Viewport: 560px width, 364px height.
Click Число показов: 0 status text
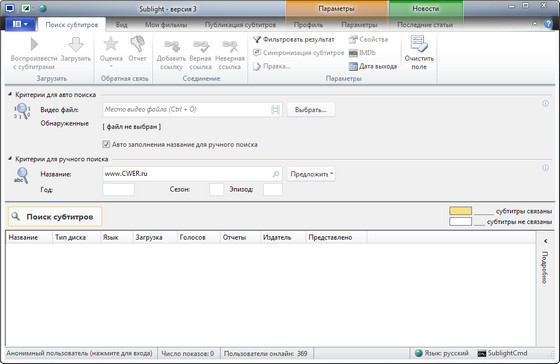[x=188, y=353]
